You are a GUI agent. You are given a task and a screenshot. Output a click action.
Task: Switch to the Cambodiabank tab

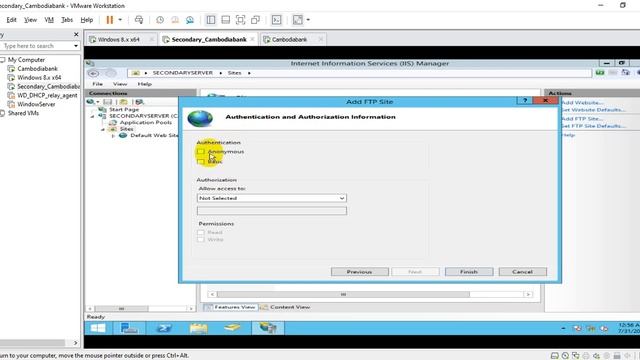289,40
